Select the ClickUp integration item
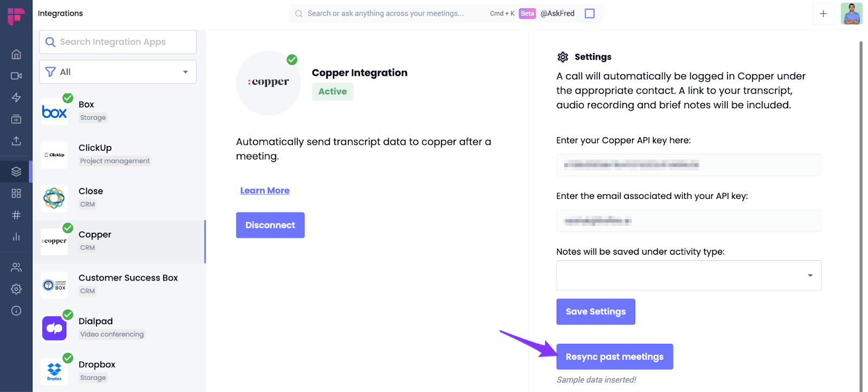868x392 pixels. pyautogui.click(x=119, y=155)
